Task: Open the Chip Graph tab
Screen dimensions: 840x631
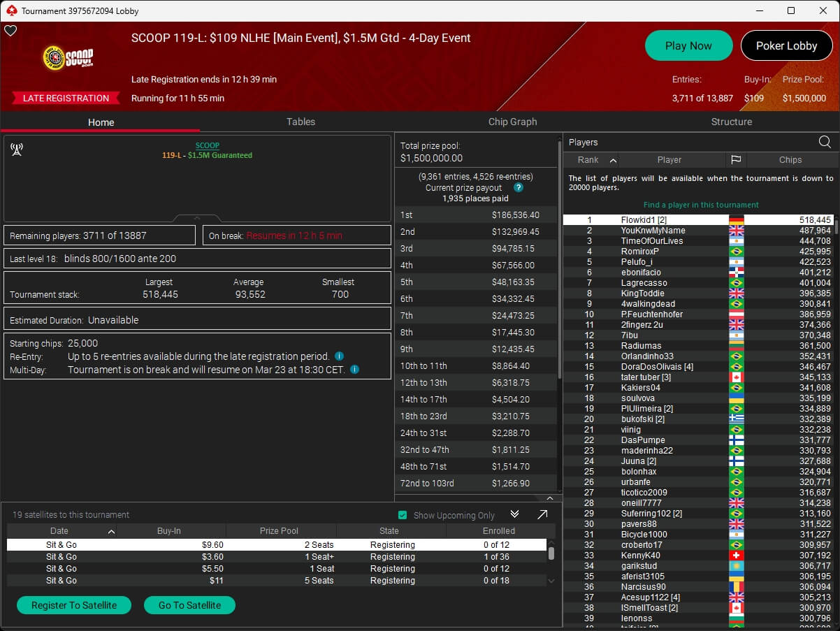Action: [512, 122]
